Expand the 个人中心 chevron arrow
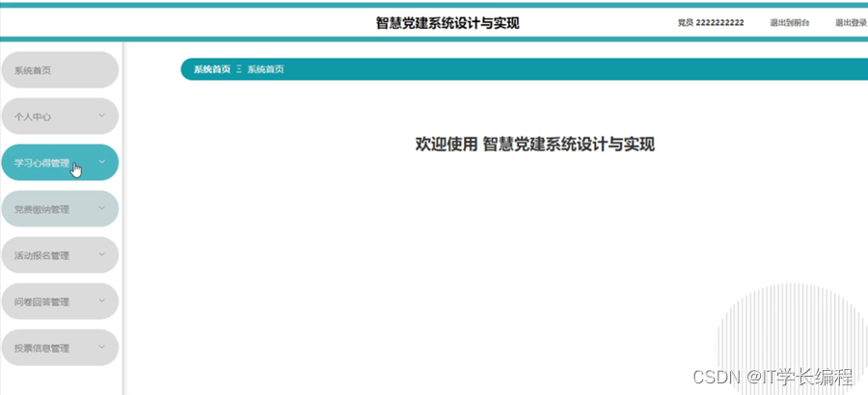This screenshot has width=868, height=395. (101, 116)
